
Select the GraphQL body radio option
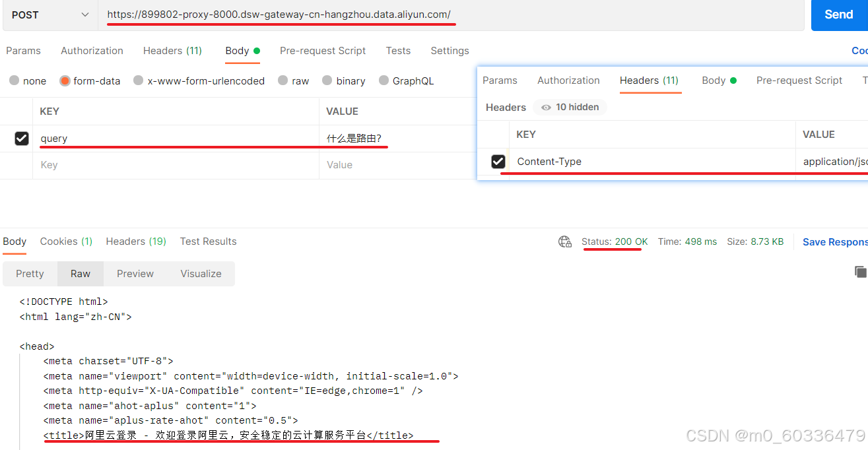point(384,80)
